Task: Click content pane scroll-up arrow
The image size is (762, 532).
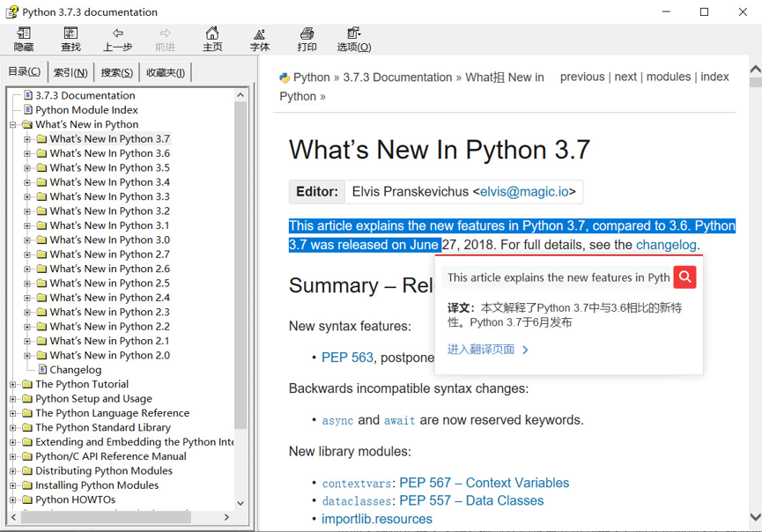Action: pos(755,70)
